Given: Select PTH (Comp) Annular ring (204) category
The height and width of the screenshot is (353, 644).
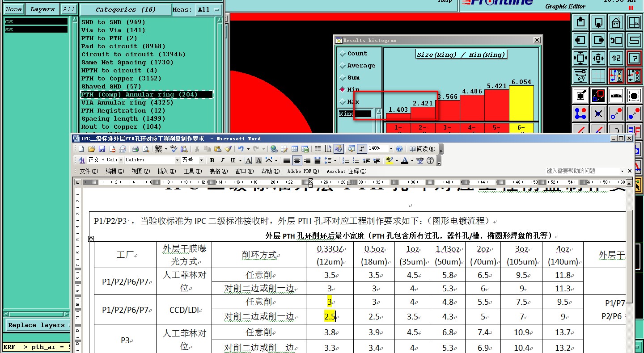Looking at the screenshot, I should tap(147, 94).
